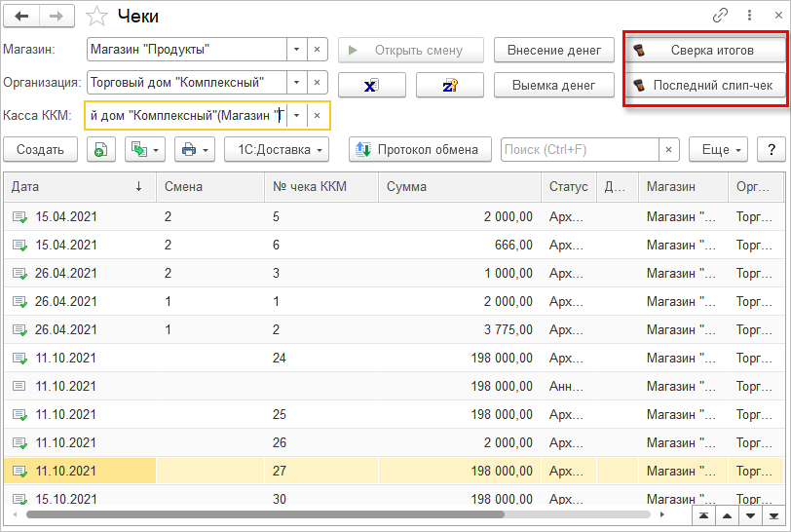The height and width of the screenshot is (532, 791).
Task: Jump to the first row of the list
Action: [701, 513]
